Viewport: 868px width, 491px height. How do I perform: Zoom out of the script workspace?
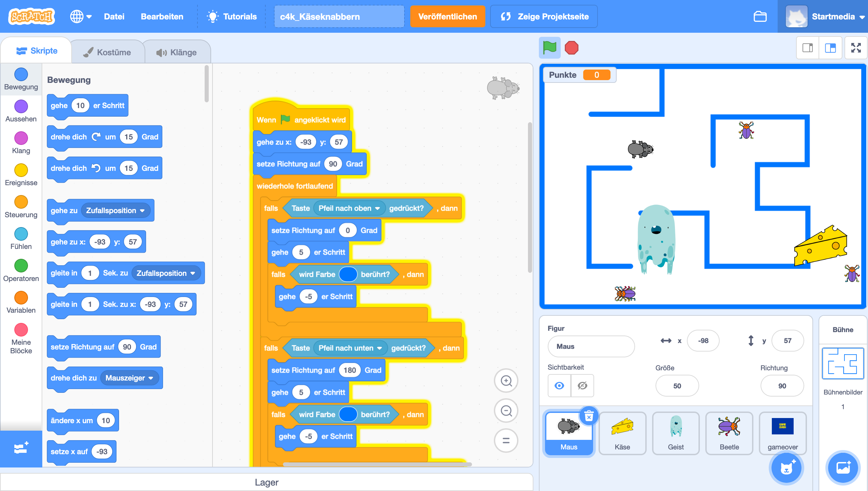[x=506, y=411]
